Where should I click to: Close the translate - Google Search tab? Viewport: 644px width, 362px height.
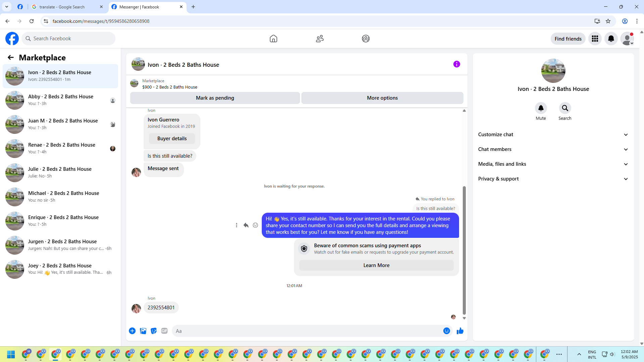[x=101, y=7]
